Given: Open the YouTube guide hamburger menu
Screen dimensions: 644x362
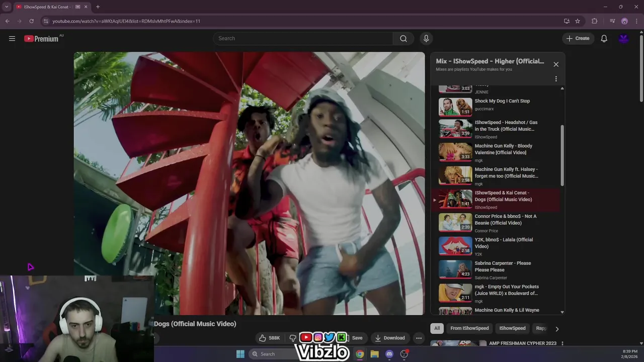Looking at the screenshot, I should click(x=12, y=39).
